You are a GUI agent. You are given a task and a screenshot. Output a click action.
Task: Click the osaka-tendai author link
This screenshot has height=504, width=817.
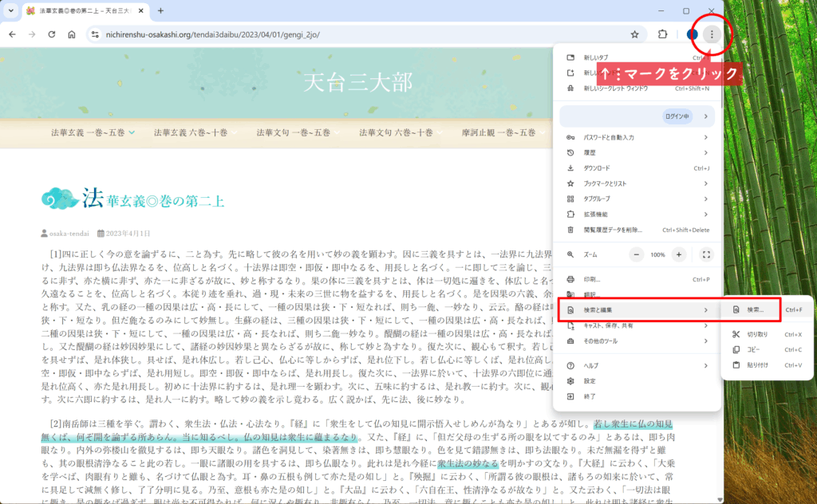[68, 234]
